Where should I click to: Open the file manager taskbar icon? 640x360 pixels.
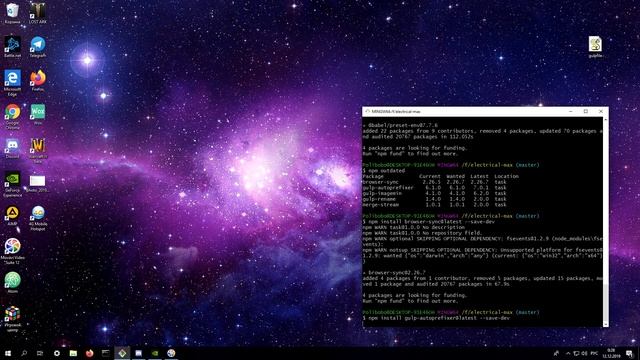[x=73, y=353]
